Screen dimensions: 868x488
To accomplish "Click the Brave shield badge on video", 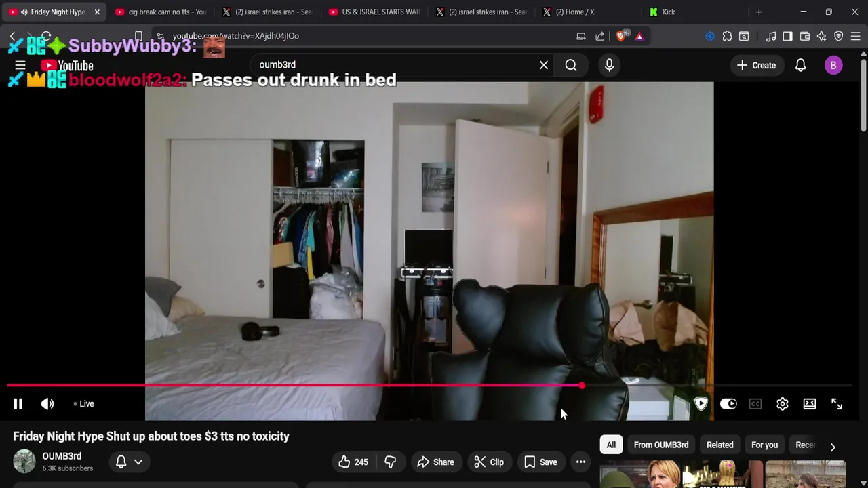I will 701,404.
